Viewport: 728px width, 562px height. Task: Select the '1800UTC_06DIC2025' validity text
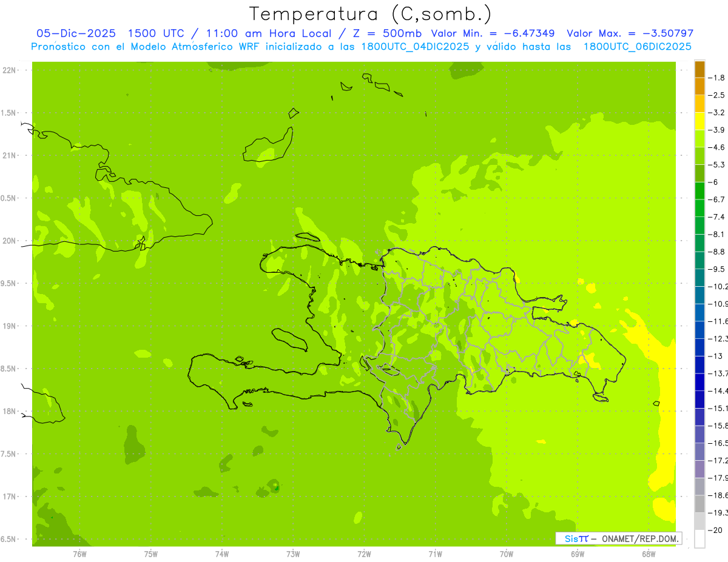pyautogui.click(x=638, y=47)
